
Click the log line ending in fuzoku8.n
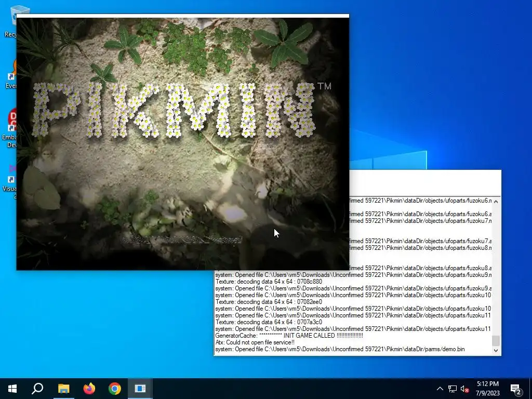point(420,248)
